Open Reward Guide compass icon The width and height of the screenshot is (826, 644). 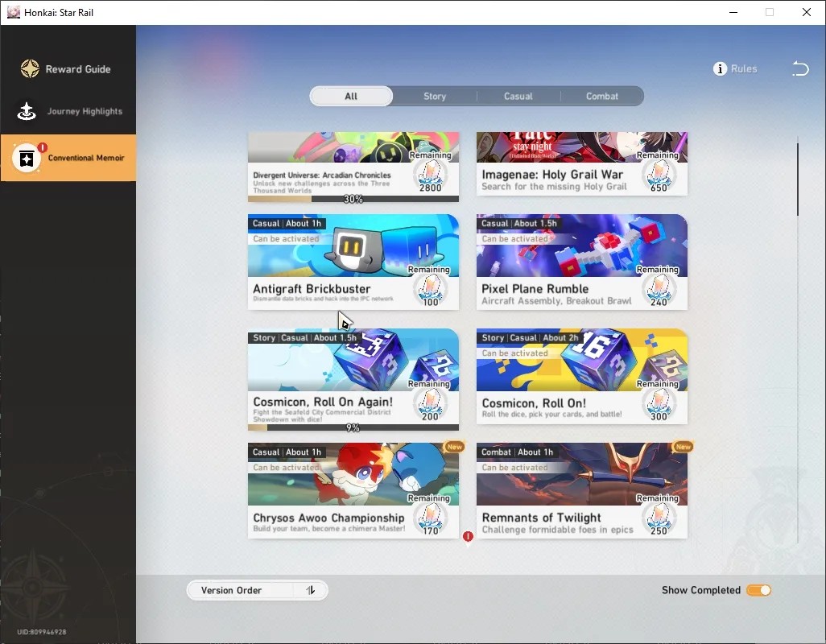tap(30, 69)
